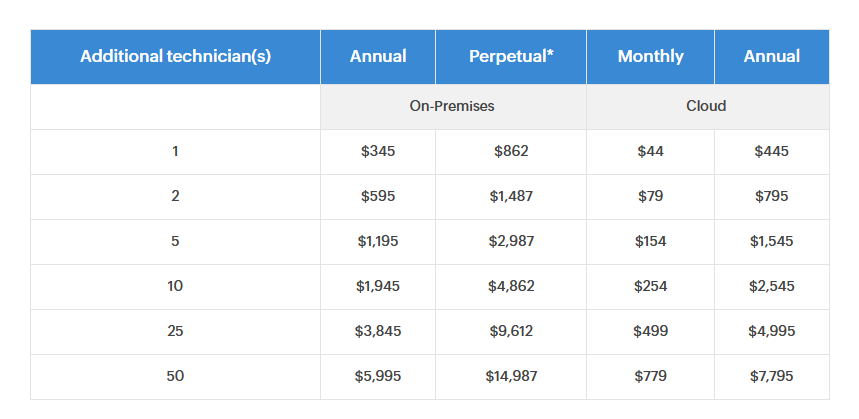Click the On-Premises Annual column header

[x=378, y=56]
